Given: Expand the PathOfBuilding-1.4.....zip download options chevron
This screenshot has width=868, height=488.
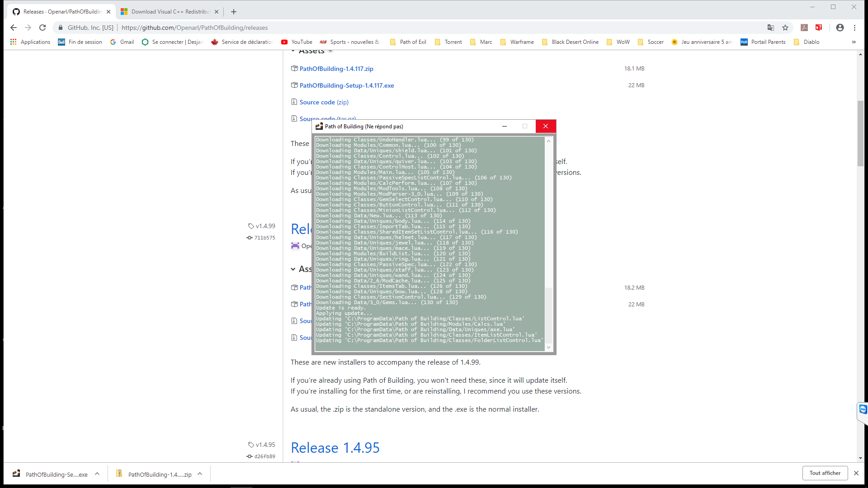Looking at the screenshot, I should [199, 474].
